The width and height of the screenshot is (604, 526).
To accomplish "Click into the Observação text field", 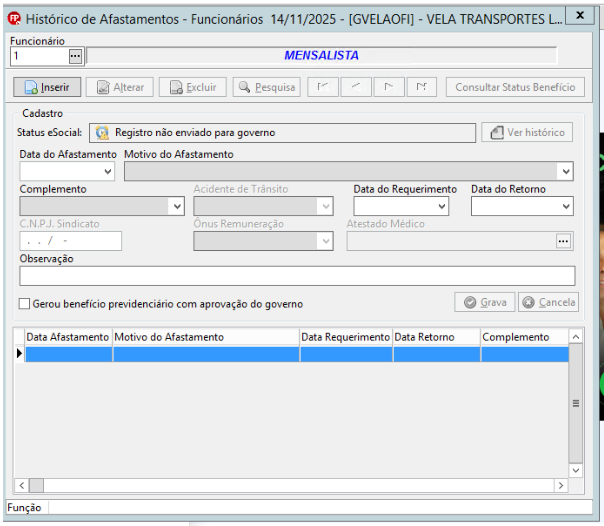I will (297, 276).
